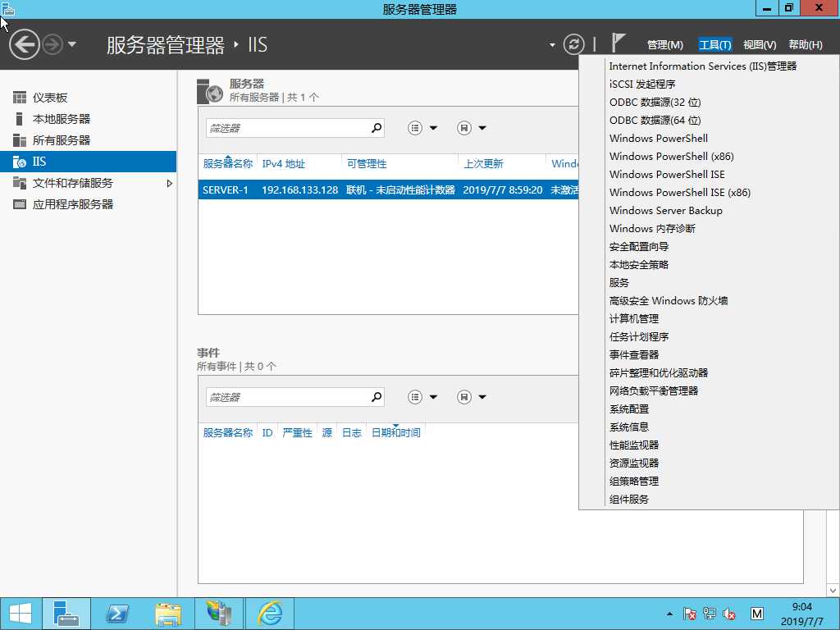Sort by IPv4 地址 column

point(283,164)
